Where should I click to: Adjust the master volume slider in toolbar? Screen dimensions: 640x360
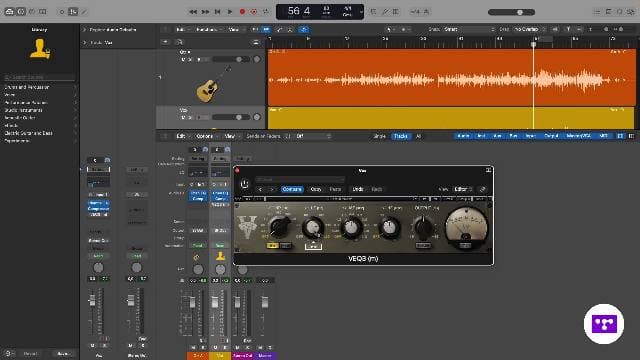point(511,12)
